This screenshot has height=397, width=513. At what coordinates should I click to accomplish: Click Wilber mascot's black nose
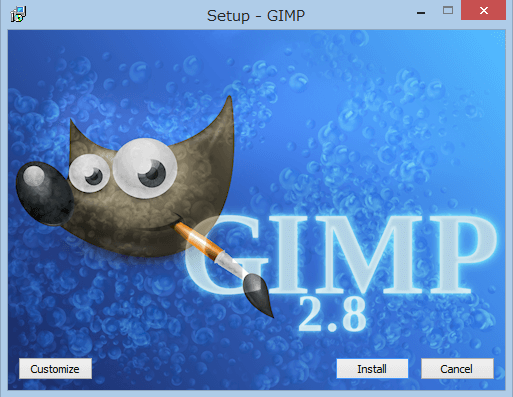tap(44, 193)
